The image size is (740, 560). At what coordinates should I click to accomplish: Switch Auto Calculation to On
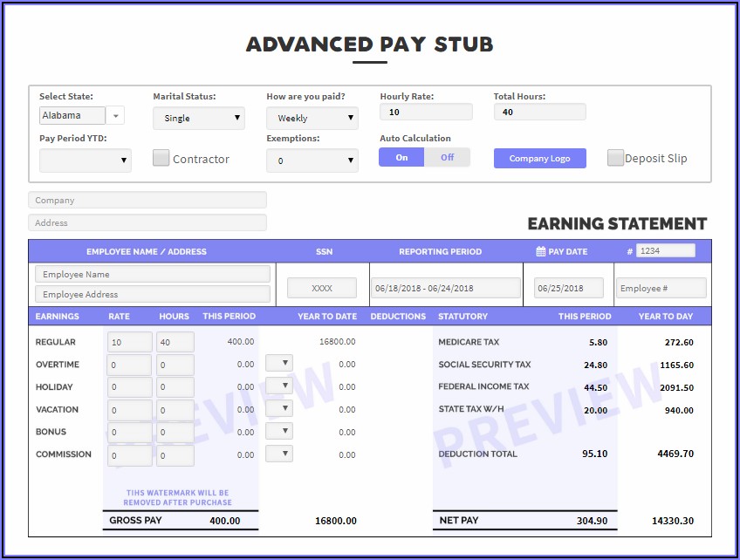coord(401,157)
